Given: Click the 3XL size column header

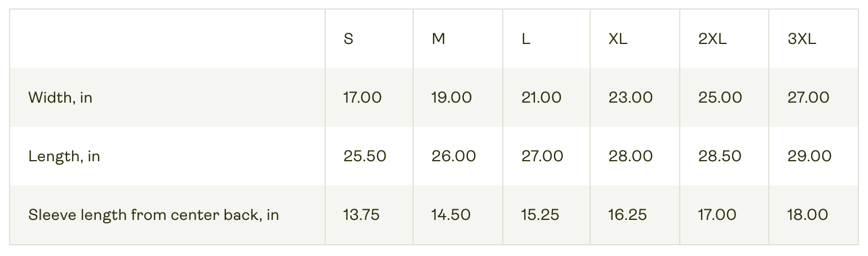Looking at the screenshot, I should click(801, 39).
